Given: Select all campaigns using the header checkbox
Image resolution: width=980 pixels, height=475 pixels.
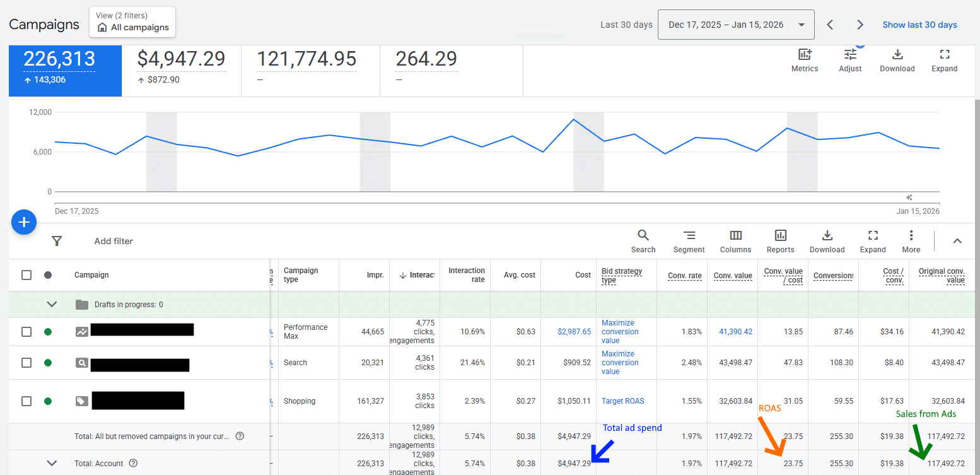Looking at the screenshot, I should (x=26, y=275).
